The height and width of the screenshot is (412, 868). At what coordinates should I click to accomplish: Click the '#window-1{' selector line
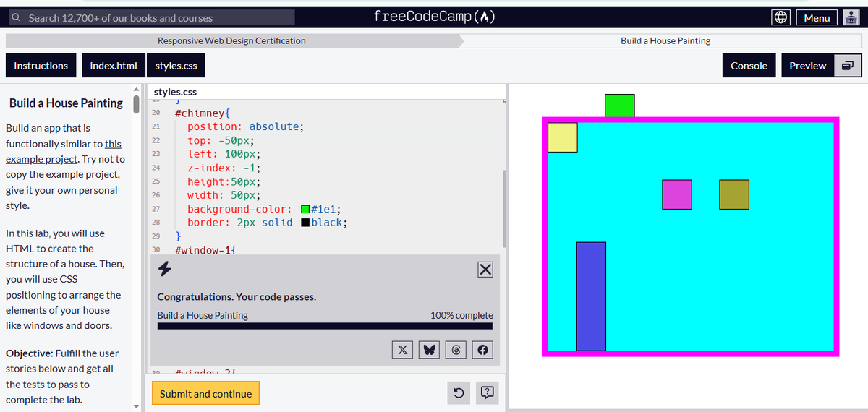click(205, 250)
